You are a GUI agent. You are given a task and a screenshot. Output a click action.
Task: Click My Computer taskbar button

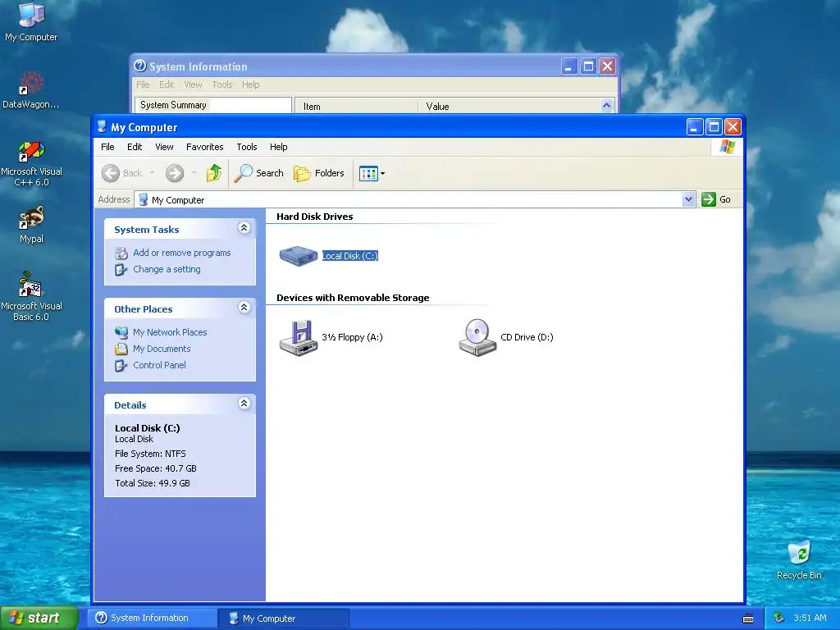284,619
